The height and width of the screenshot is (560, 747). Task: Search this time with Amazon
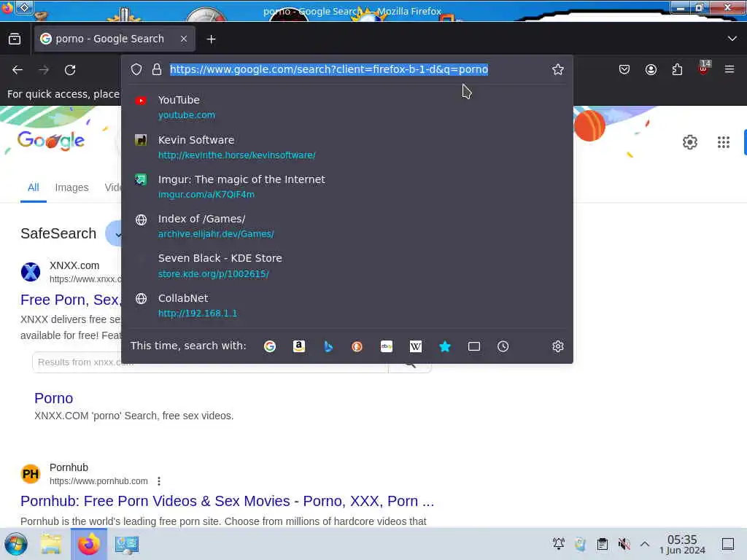pyautogui.click(x=298, y=346)
